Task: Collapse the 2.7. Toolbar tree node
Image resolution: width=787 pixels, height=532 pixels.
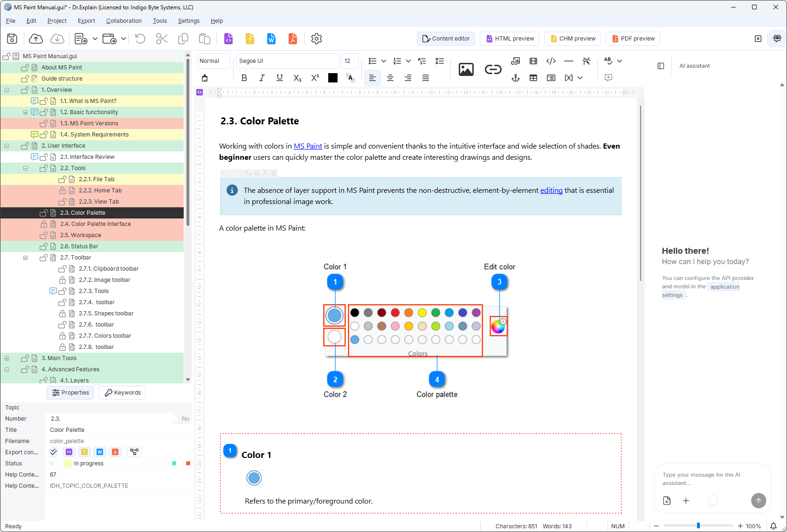Action: [26, 258]
